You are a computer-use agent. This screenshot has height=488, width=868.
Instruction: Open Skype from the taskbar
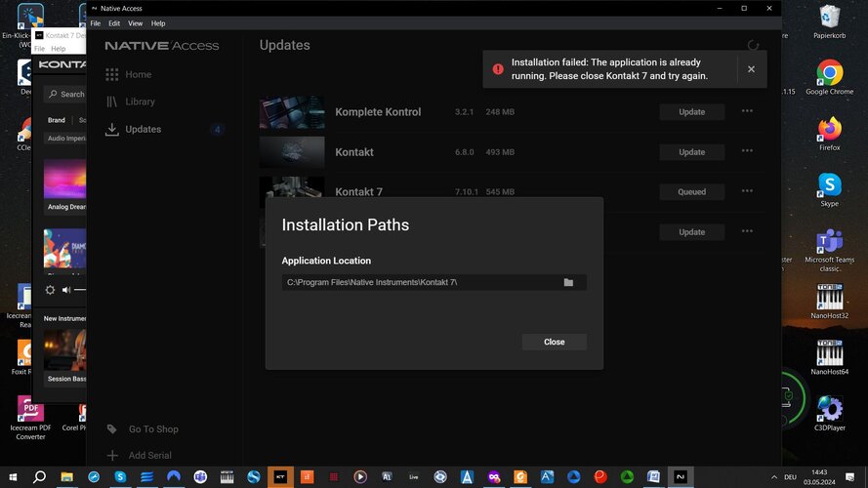pyautogui.click(x=120, y=476)
